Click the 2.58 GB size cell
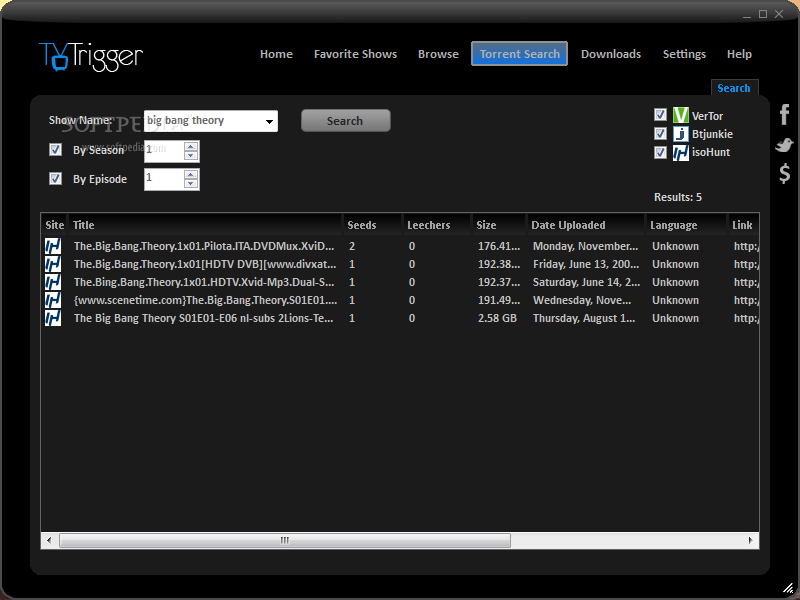800x600 pixels. click(497, 318)
